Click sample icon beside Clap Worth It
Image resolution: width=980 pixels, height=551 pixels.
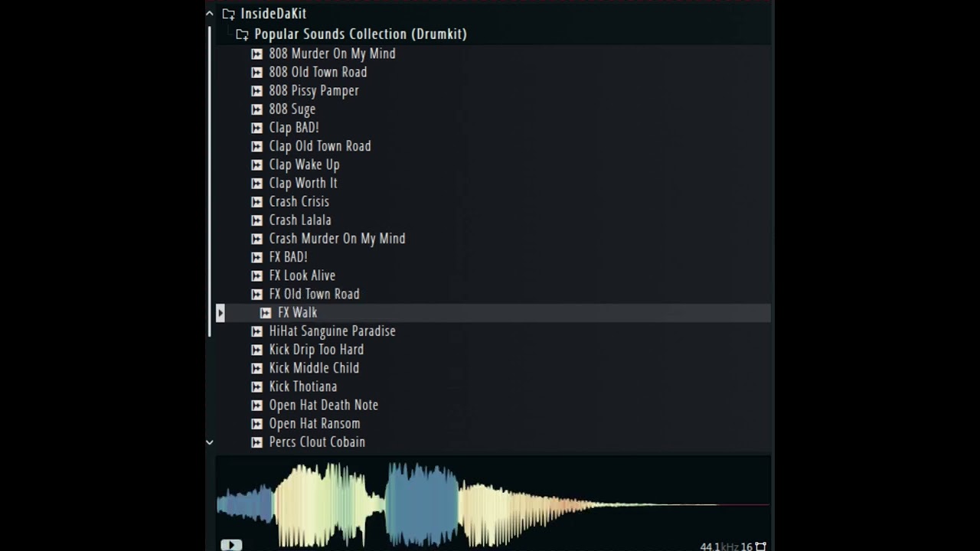point(257,183)
